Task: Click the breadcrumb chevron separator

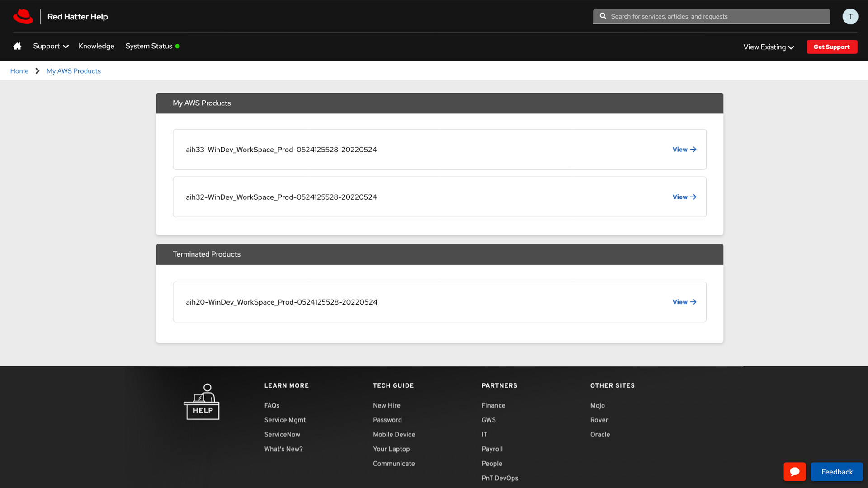Action: pos(38,71)
